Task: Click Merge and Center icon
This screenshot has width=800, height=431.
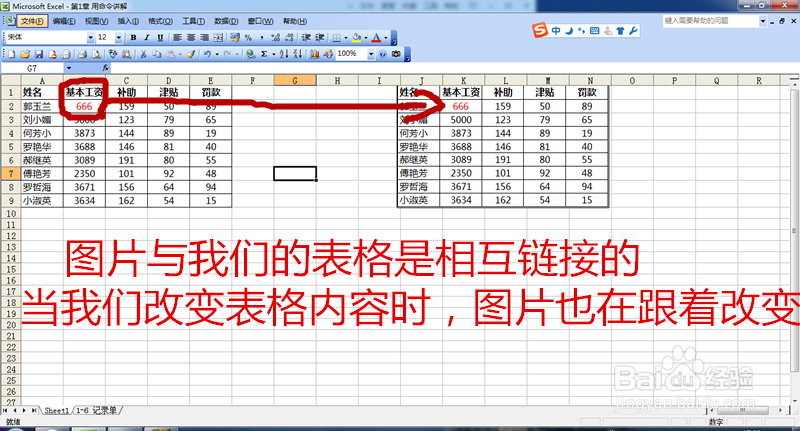Action: coord(218,37)
